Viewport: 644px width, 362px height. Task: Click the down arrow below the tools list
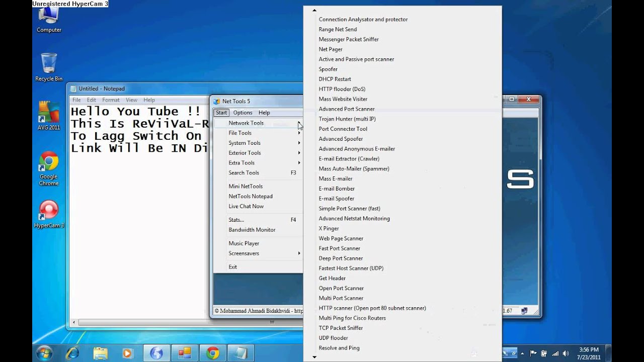point(314,357)
